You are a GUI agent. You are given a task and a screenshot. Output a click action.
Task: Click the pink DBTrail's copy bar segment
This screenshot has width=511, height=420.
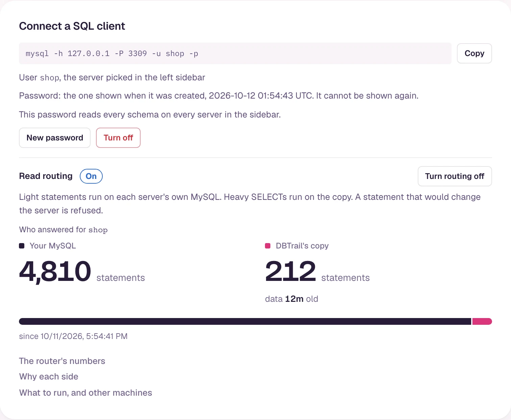point(482,321)
